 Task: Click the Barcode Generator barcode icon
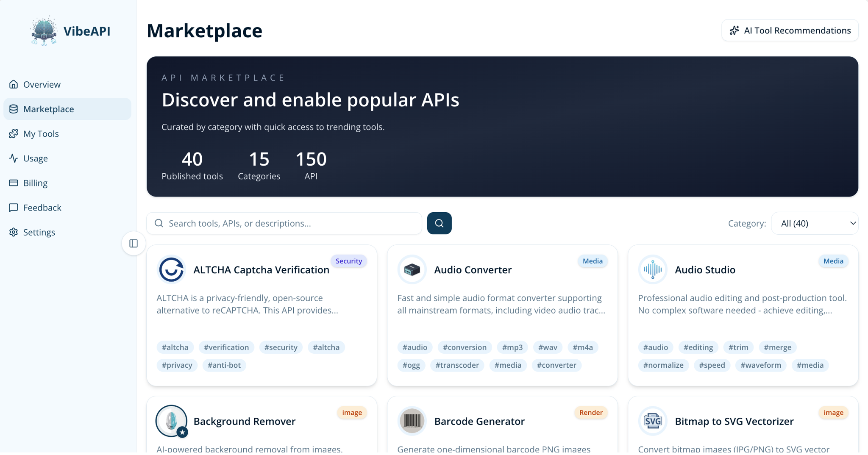tap(412, 421)
